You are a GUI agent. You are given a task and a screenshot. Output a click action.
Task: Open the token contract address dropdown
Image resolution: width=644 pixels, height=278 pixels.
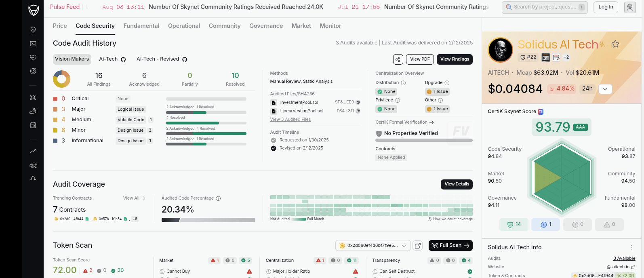[x=373, y=245]
